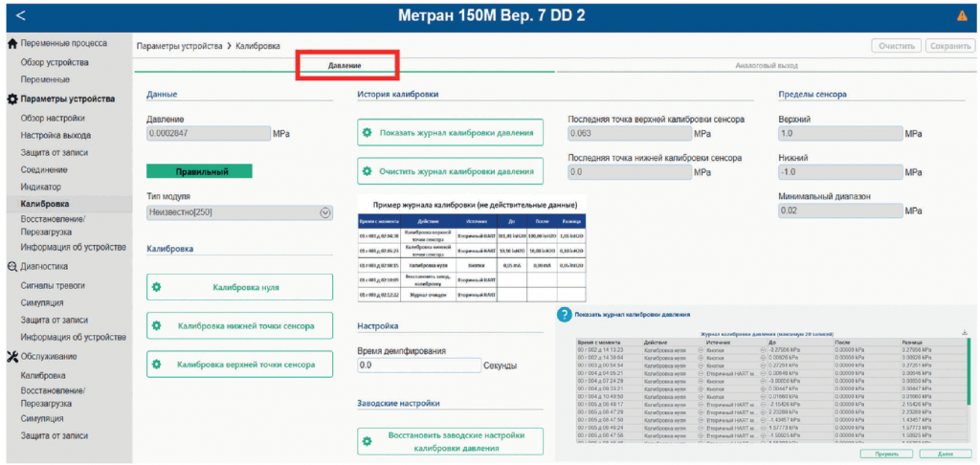This screenshot has width=980, height=465.
Task: Click gear icon on Калибровка нижней точки сенсора
Action: (156, 325)
